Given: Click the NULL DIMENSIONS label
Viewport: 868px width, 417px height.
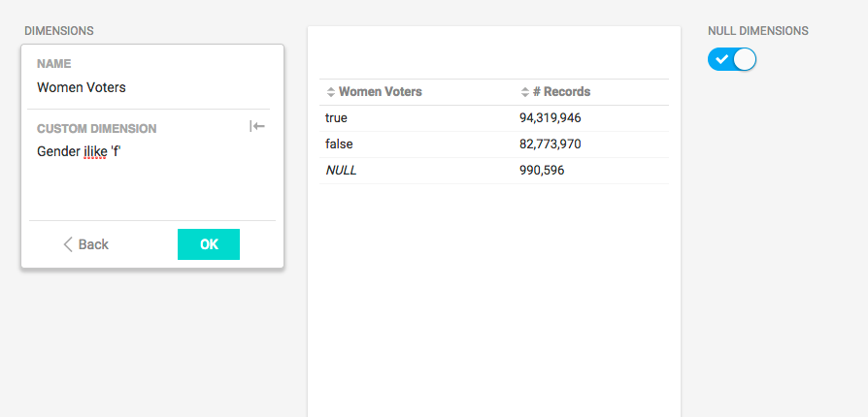Looking at the screenshot, I should (x=757, y=31).
